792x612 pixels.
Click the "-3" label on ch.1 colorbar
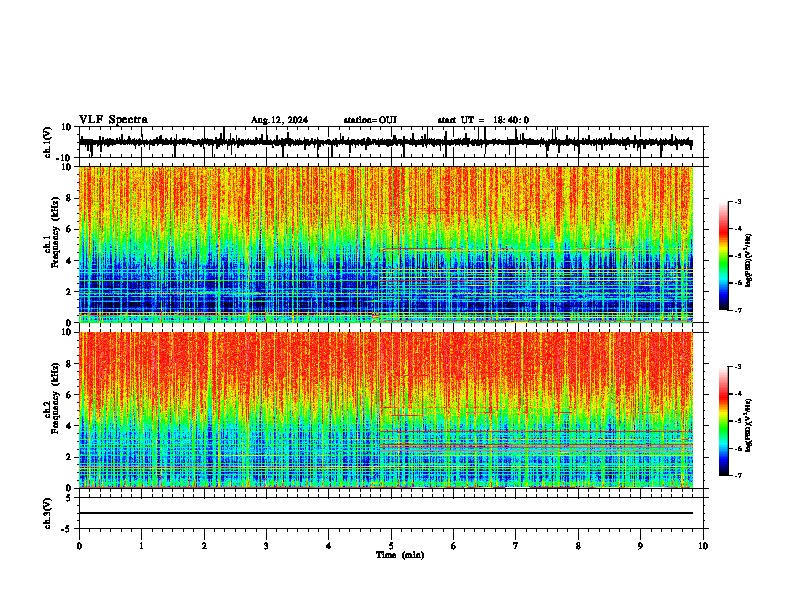pyautogui.click(x=737, y=202)
